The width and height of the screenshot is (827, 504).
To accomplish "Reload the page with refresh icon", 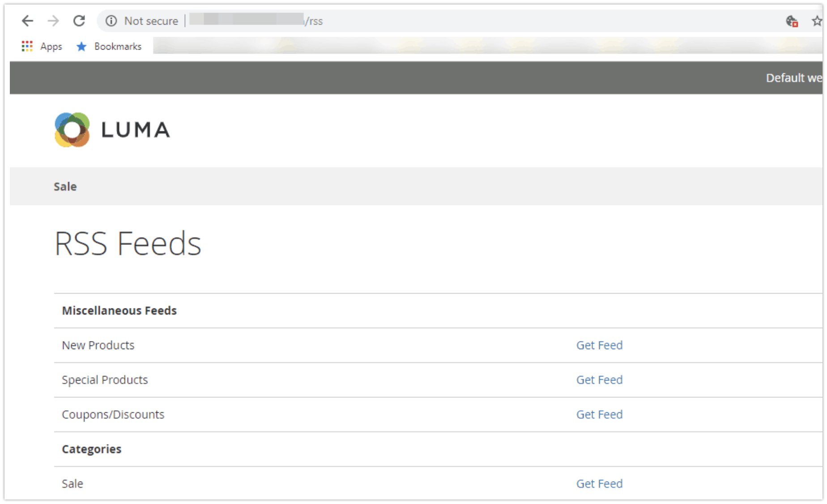I will point(79,21).
